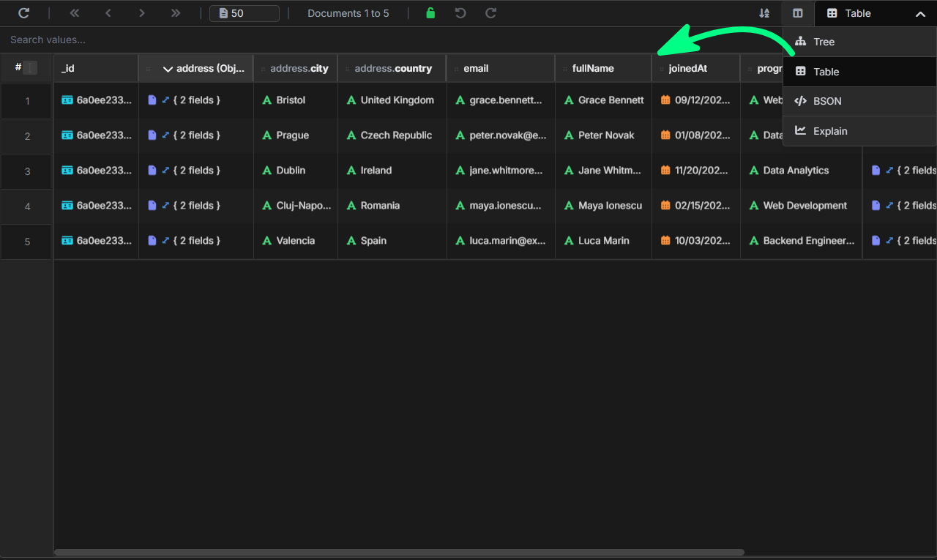This screenshot has width=937, height=560.
Task: Click the ObjectId icon in row 1
Action: 67,100
